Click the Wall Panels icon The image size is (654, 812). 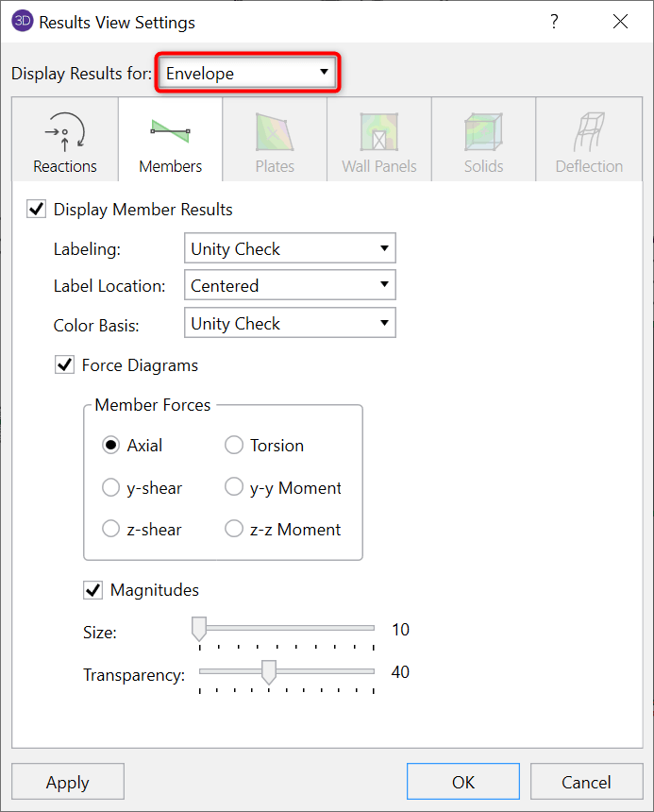(378, 132)
